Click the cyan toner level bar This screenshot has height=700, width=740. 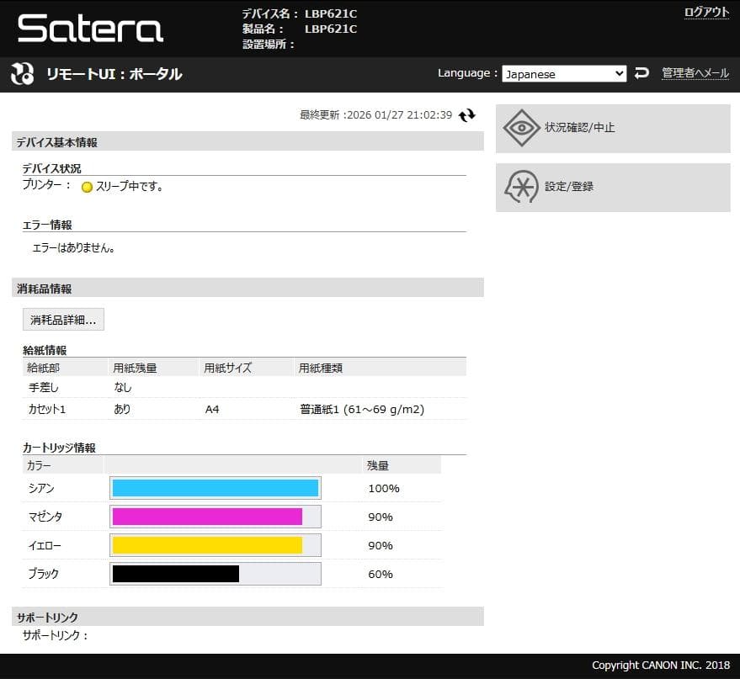pos(214,487)
